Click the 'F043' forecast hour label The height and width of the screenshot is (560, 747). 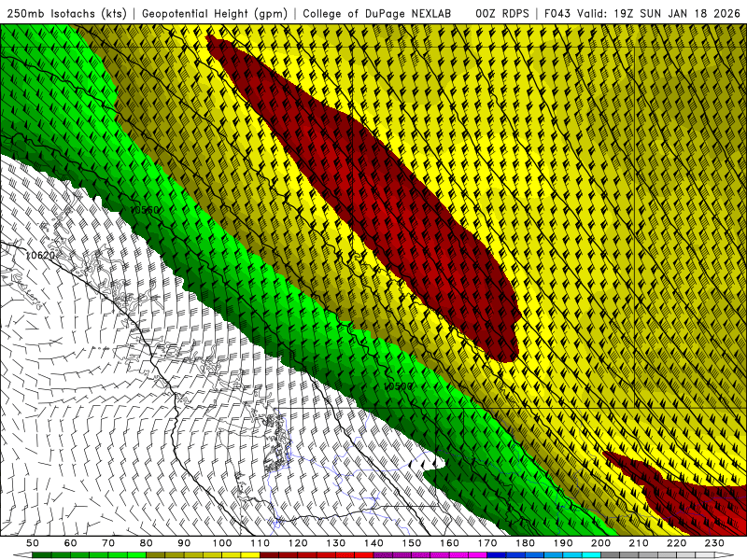coord(557,14)
